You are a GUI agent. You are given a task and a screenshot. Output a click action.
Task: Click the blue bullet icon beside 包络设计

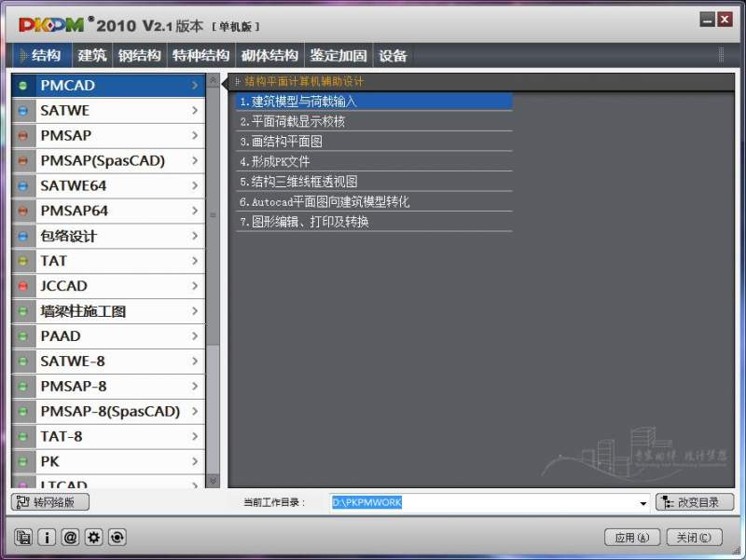click(x=22, y=237)
